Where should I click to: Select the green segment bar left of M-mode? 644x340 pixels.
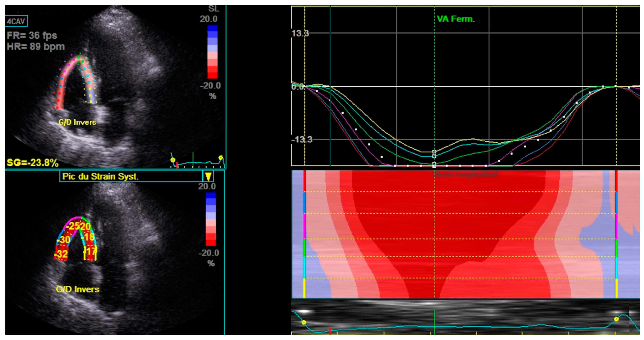[x=304, y=248]
